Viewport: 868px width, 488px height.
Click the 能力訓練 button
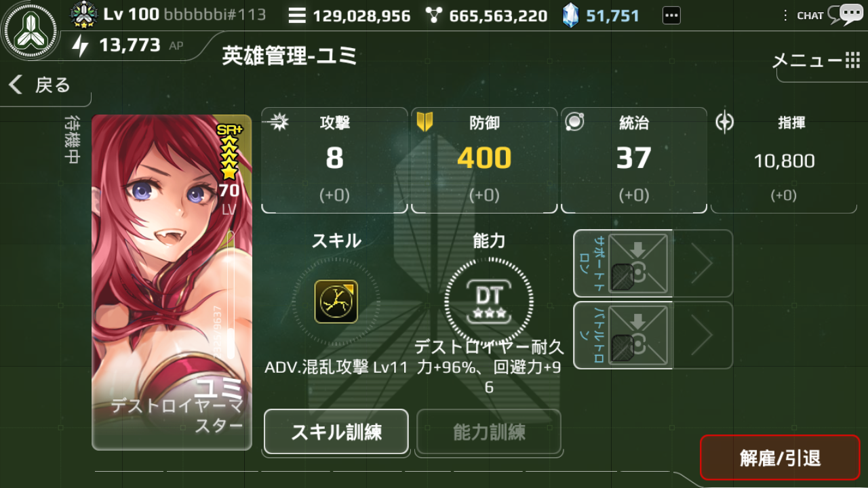489,432
